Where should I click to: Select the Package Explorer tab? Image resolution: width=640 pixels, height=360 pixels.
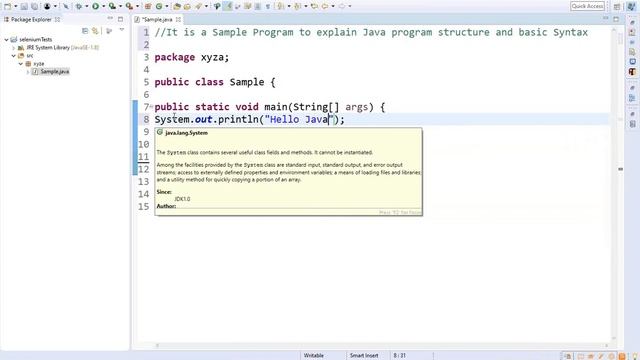(x=31, y=19)
